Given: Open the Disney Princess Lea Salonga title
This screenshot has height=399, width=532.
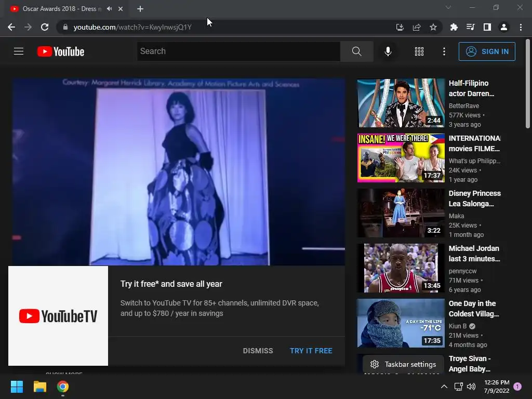Looking at the screenshot, I should tap(475, 198).
